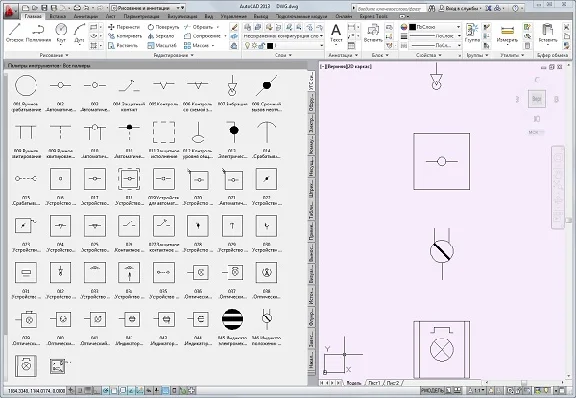Switch to the Визуализация ribbon tab
The height and width of the screenshot is (398, 576).
point(182,16)
